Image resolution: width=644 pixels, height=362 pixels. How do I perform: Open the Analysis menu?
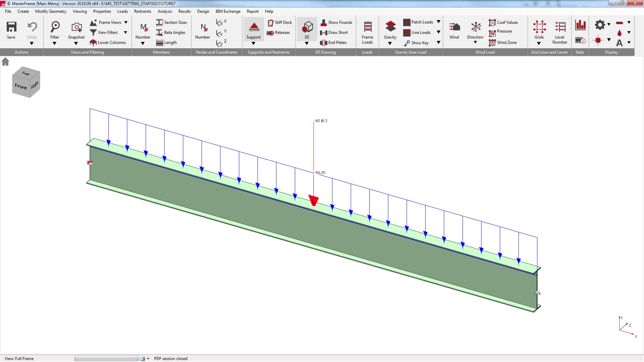pos(165,11)
